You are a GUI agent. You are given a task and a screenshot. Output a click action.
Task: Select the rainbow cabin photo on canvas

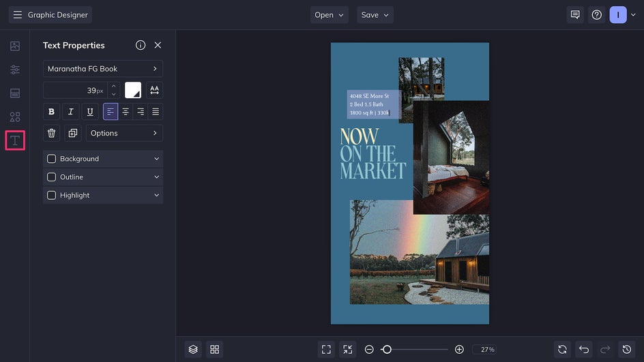420,258
